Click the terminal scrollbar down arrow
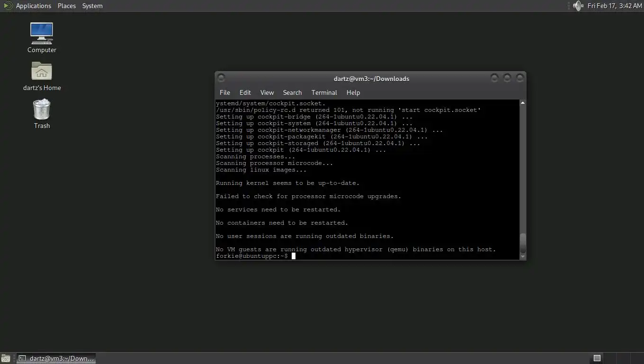This screenshot has width=644, height=364. [523, 256]
